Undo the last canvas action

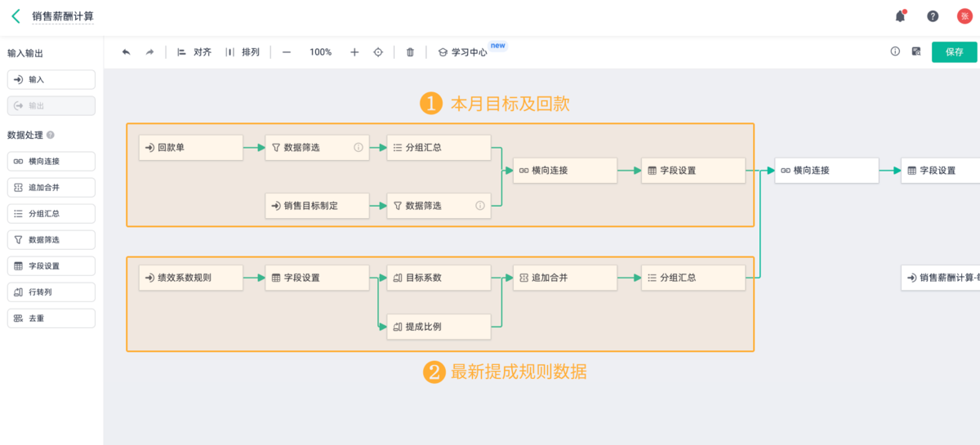click(126, 52)
